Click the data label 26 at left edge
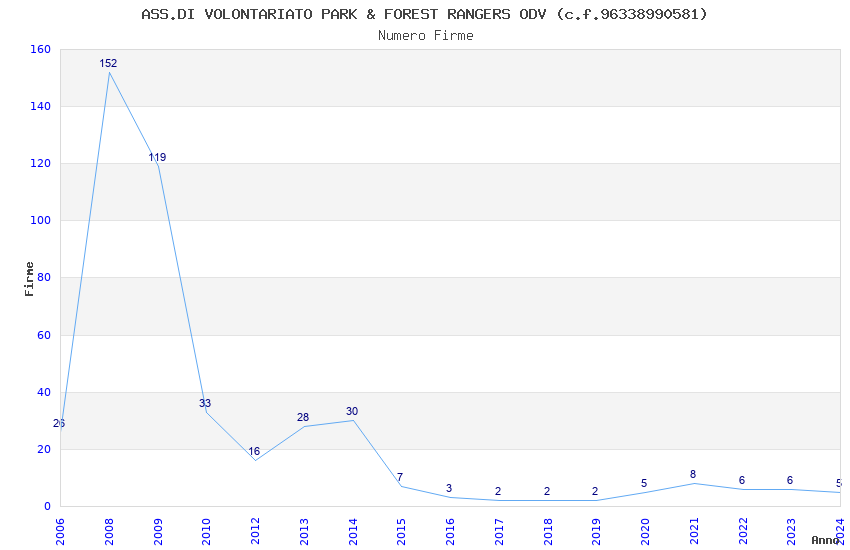Image resolution: width=850 pixels, height=550 pixels. coord(59,424)
